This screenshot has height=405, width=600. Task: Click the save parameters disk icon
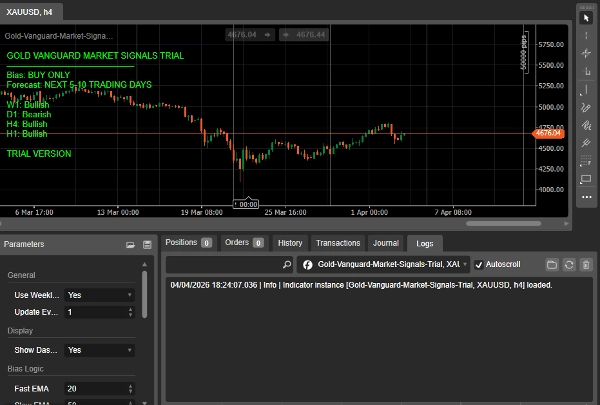pyautogui.click(x=147, y=245)
